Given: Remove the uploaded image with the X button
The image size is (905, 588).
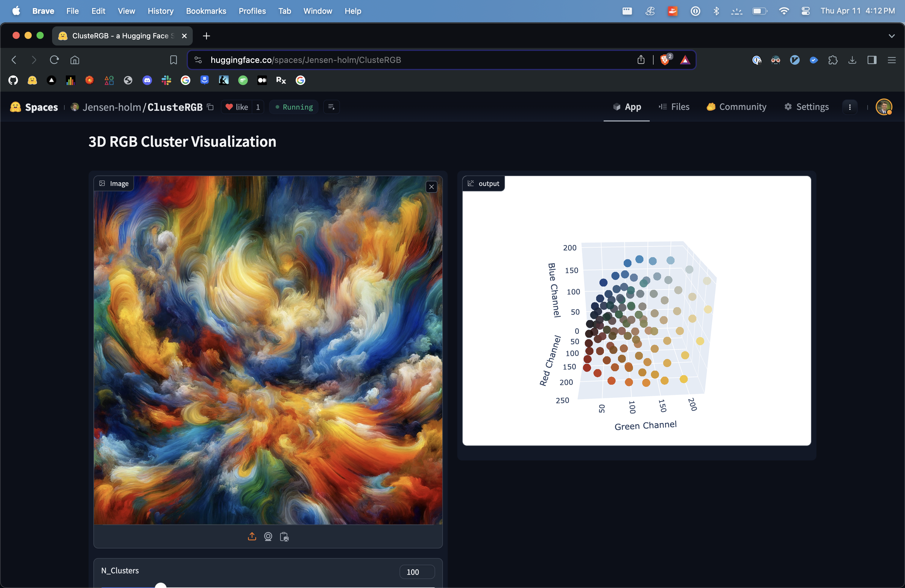Looking at the screenshot, I should [x=431, y=187].
